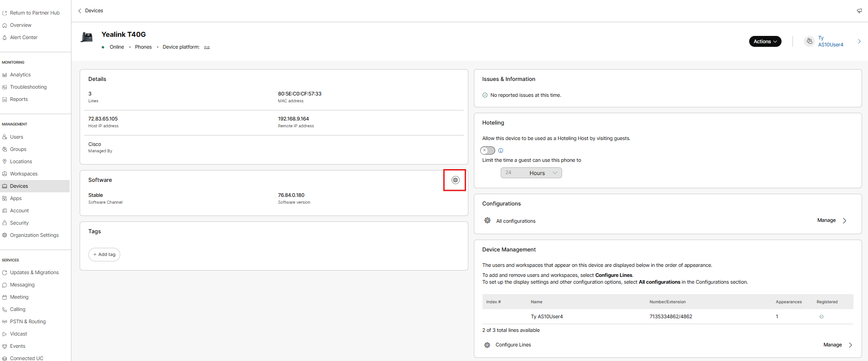Go to Calling in the Services menu

click(x=18, y=309)
